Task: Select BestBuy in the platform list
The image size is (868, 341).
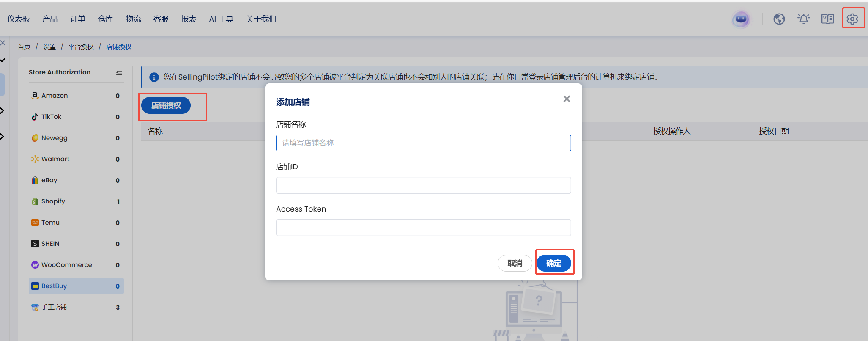Action: (76, 286)
